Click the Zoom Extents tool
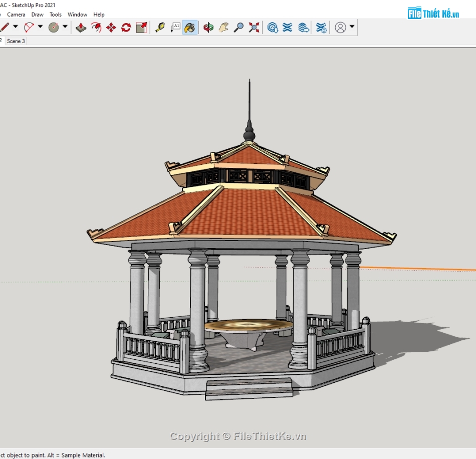 tap(254, 28)
